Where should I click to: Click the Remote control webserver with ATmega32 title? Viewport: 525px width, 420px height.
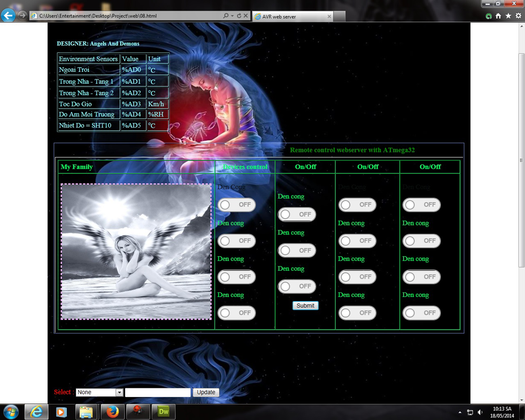(352, 150)
